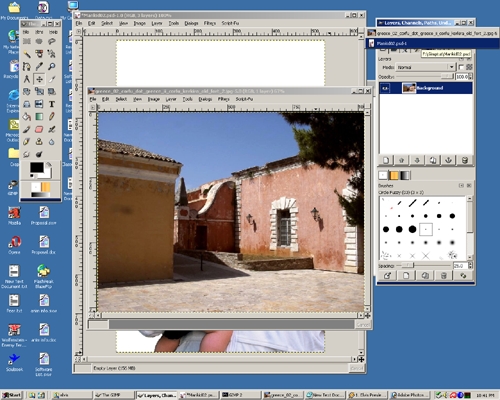This screenshot has width=500, height=400.
Task: Open Layer menu in the greece image window
Action: [x=171, y=99]
